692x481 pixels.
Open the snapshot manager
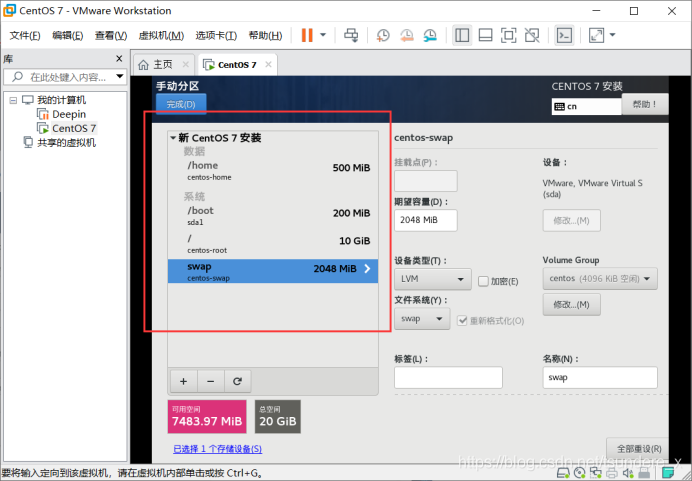[x=430, y=35]
